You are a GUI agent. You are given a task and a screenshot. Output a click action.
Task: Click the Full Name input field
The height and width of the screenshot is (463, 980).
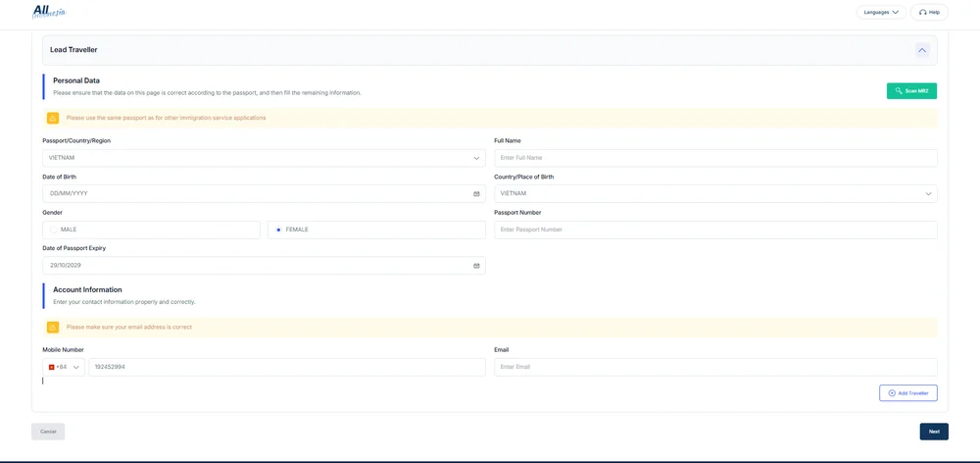coord(715,158)
